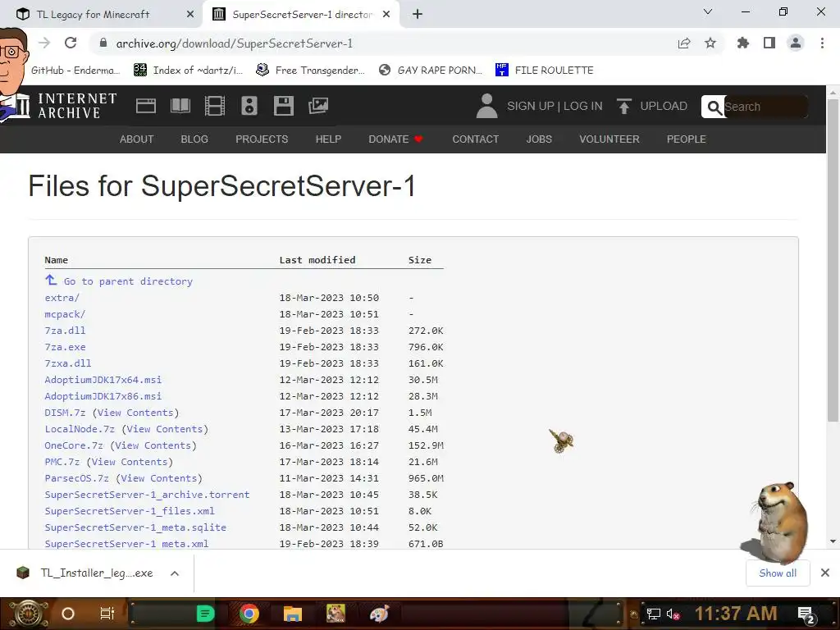Screen dimensions: 840x630
Task: Click the green notes app taskbar icon
Action: (x=205, y=614)
